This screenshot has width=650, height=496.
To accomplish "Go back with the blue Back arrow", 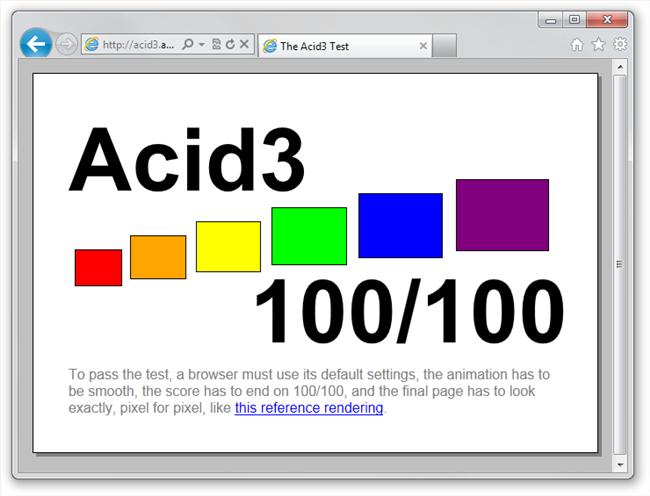I will coord(36,44).
